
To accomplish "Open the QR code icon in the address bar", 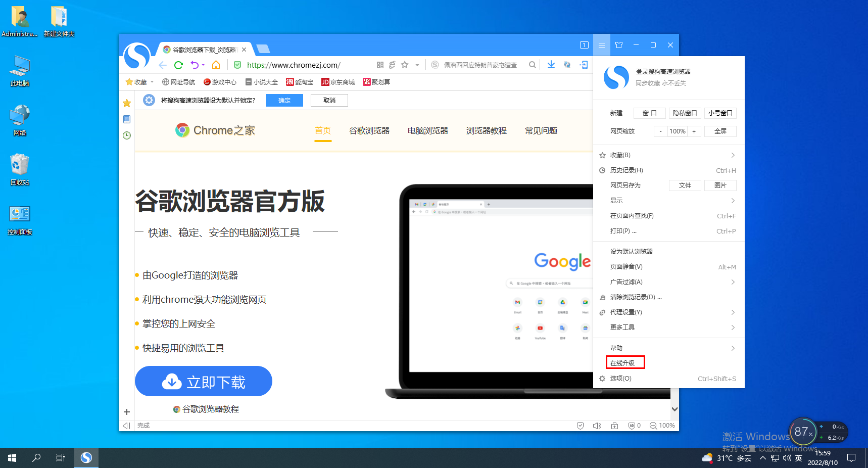I will click(380, 65).
